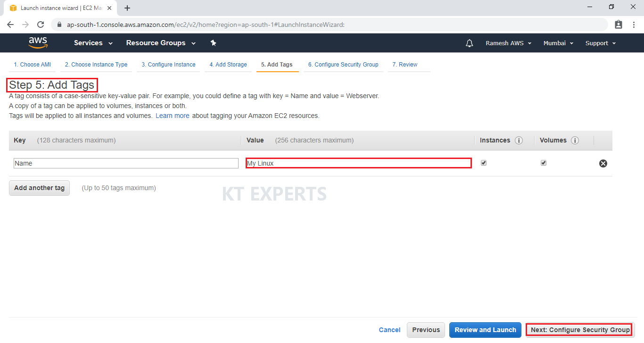Click Next: Configure Security Group button

(580, 330)
